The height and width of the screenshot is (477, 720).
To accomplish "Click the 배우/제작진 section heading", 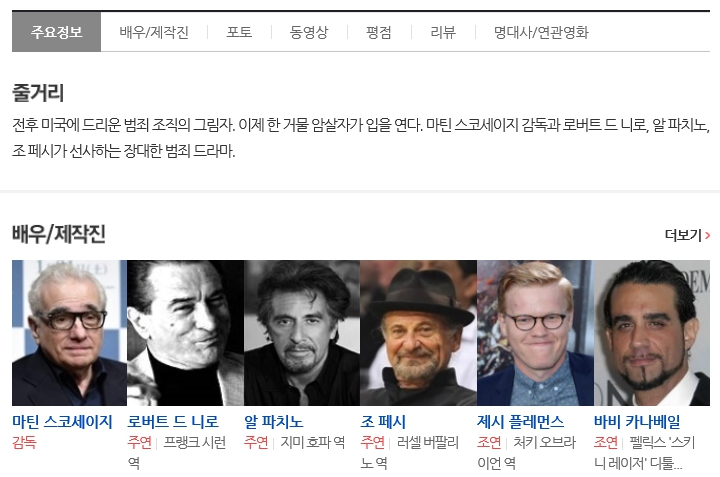I will click(x=59, y=234).
